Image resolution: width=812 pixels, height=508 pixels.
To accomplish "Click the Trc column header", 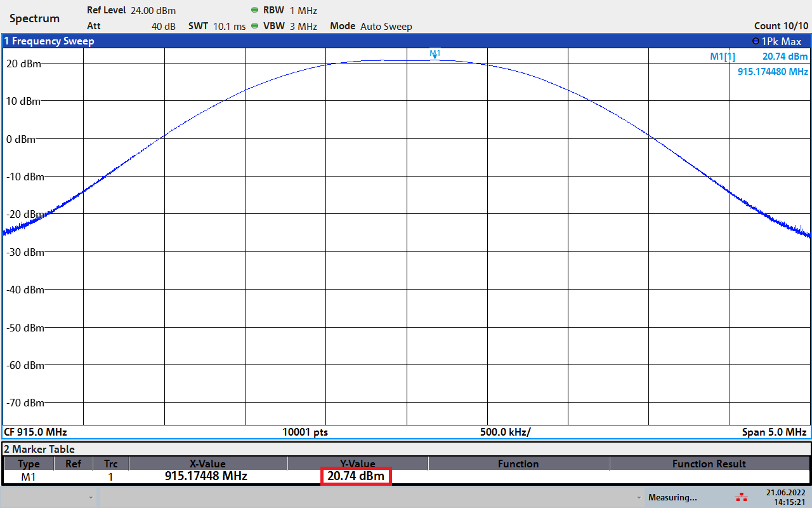I will pos(110,464).
